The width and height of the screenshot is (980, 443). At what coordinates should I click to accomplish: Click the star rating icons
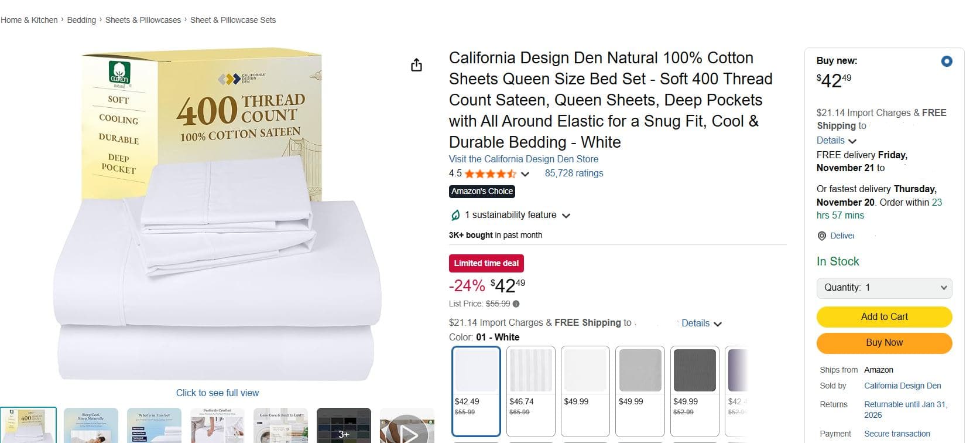click(490, 173)
